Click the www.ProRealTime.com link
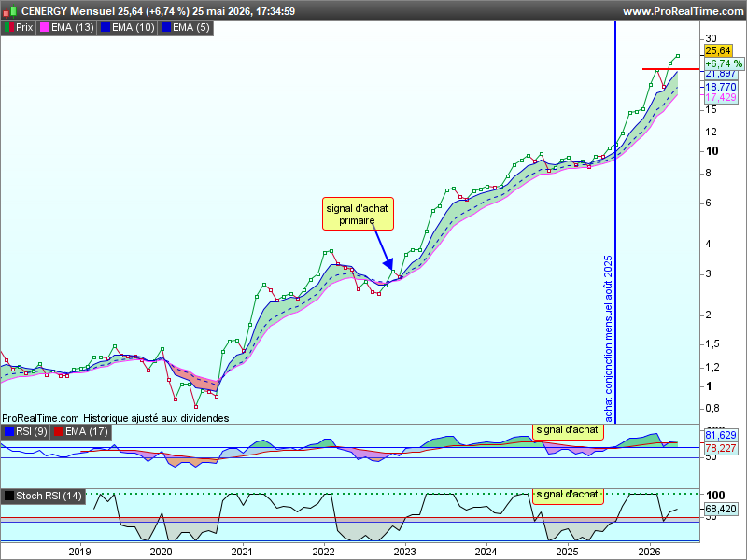Viewport: 747px width, 560px height. pyautogui.click(x=684, y=11)
